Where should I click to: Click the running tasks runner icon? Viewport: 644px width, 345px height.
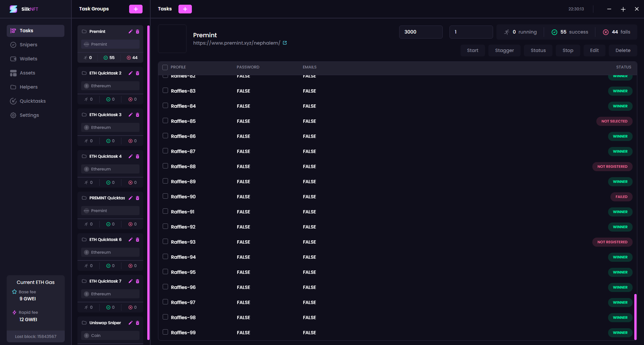point(507,32)
